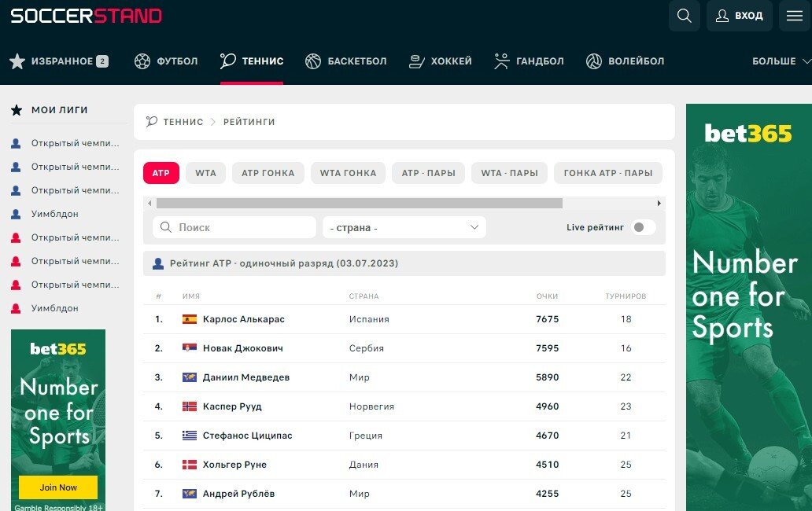This screenshot has height=511, width=812.
Task: Click the football ball icon
Action: coord(142,61)
